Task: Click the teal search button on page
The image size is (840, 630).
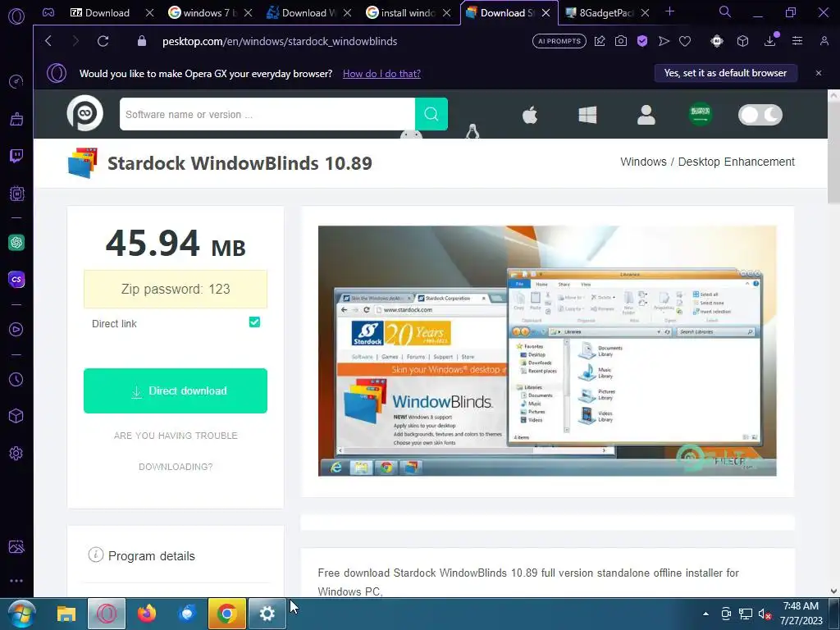Action: (x=431, y=114)
